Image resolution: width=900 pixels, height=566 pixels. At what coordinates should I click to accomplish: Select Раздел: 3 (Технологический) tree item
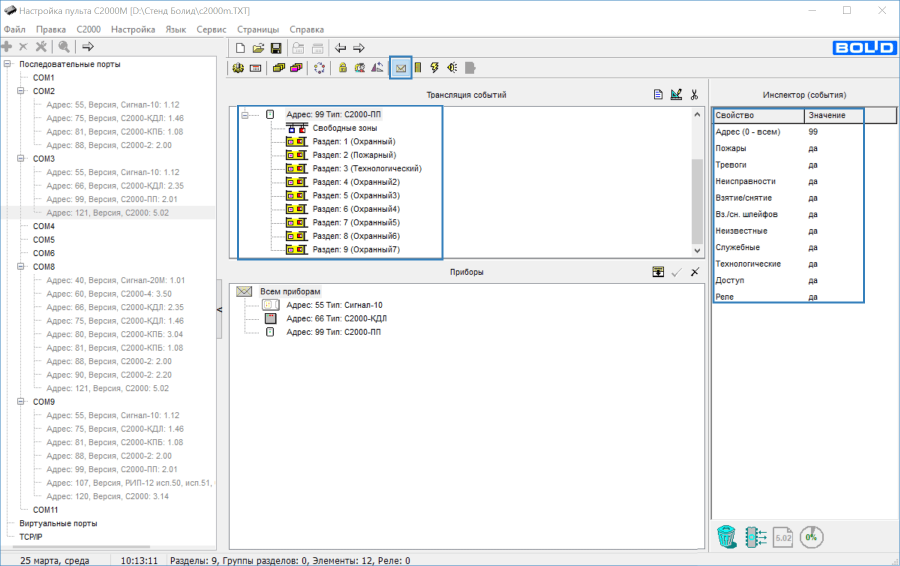[367, 168]
